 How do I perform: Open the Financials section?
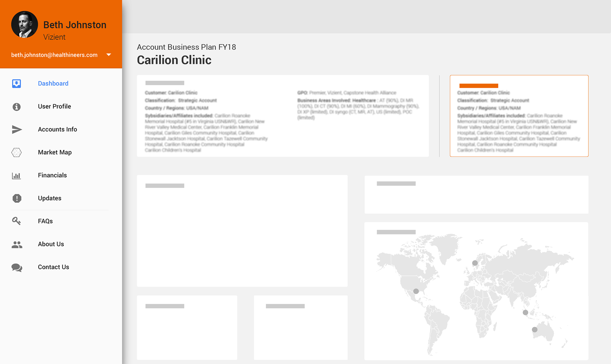pyautogui.click(x=53, y=175)
